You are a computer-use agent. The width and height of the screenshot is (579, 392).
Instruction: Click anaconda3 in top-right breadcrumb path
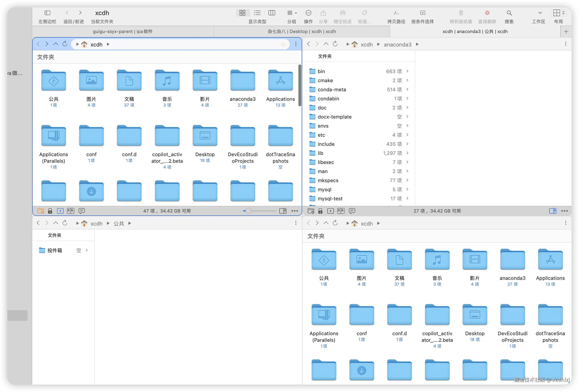pos(397,45)
